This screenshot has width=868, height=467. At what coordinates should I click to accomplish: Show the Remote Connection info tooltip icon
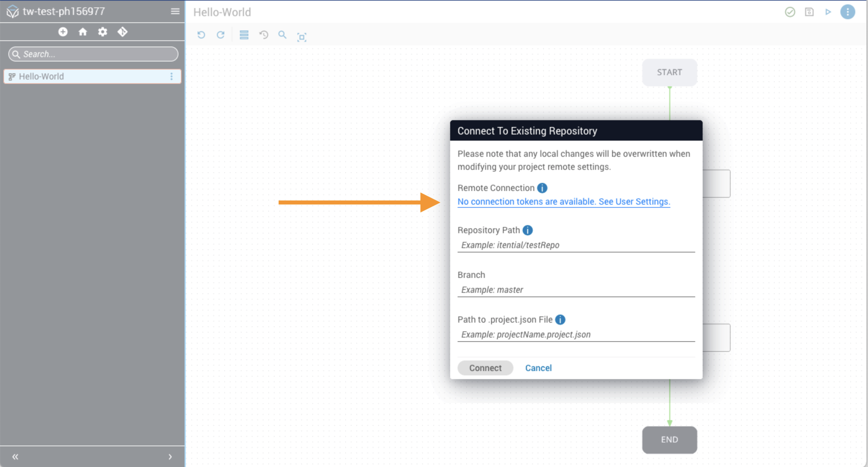542,188
